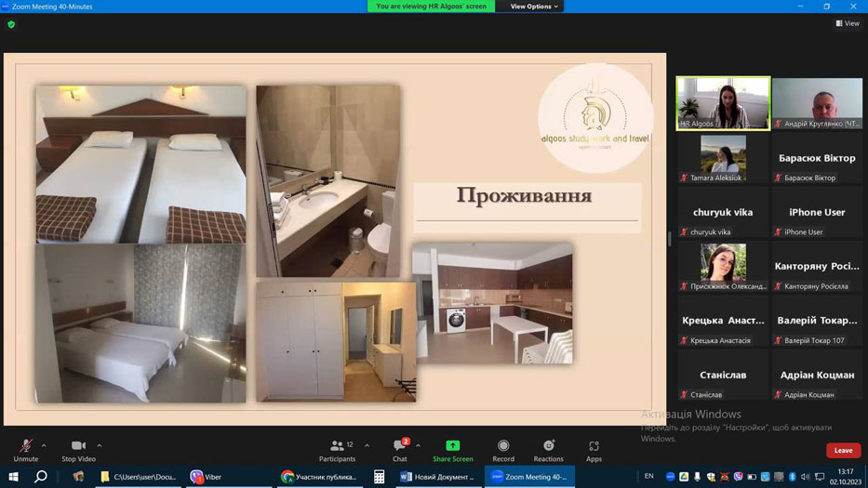
Task: Toggle EN language indicator in system tray
Action: 648,476
